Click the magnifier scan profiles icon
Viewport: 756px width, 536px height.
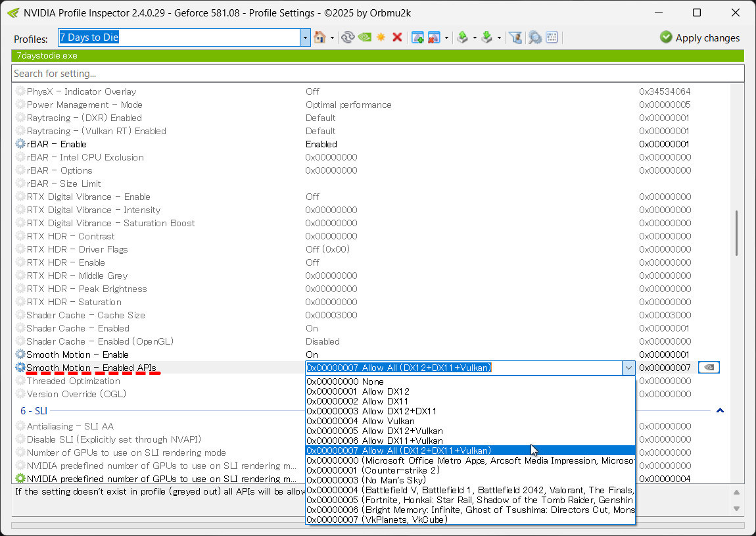(x=535, y=37)
